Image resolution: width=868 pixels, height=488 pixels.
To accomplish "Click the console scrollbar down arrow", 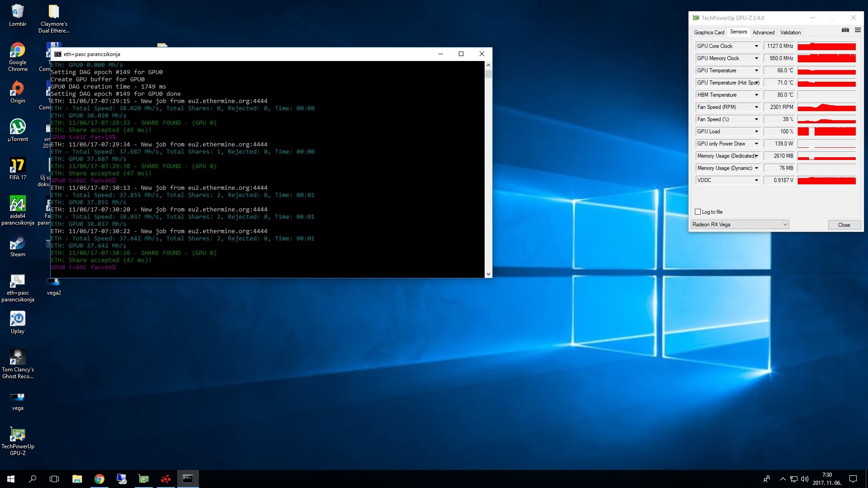I will coord(488,274).
